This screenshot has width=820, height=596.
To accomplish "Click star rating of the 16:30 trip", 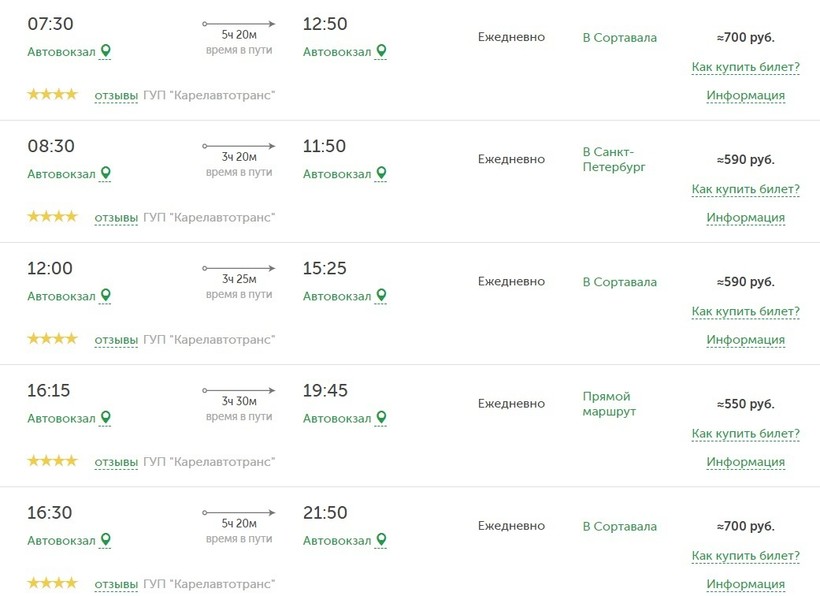I will [52, 583].
